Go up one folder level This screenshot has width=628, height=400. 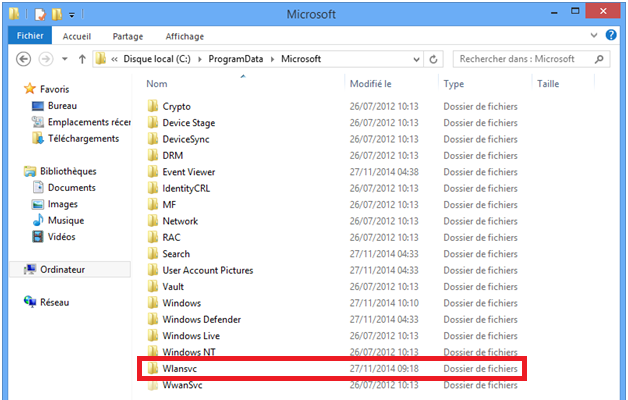click(x=82, y=59)
